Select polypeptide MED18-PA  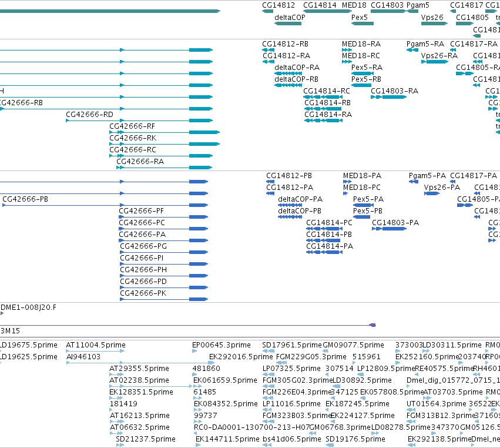point(362,176)
